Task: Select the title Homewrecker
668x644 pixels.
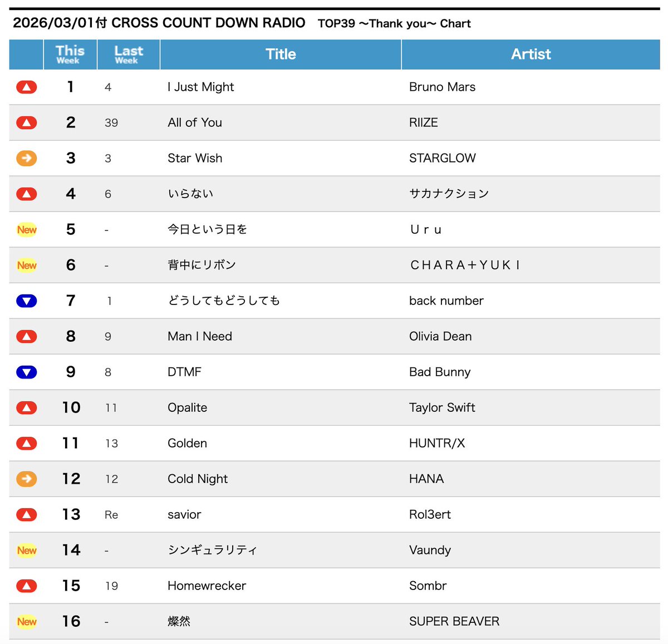Action: click(207, 586)
